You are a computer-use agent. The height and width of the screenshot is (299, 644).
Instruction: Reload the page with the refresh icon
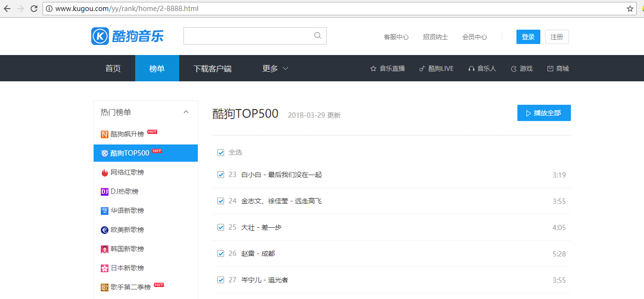click(x=34, y=9)
